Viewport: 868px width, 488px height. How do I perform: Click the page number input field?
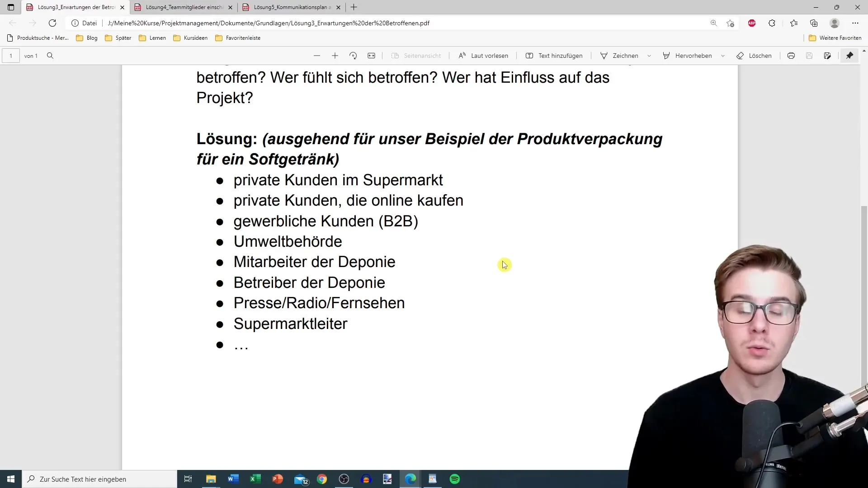pyautogui.click(x=11, y=56)
